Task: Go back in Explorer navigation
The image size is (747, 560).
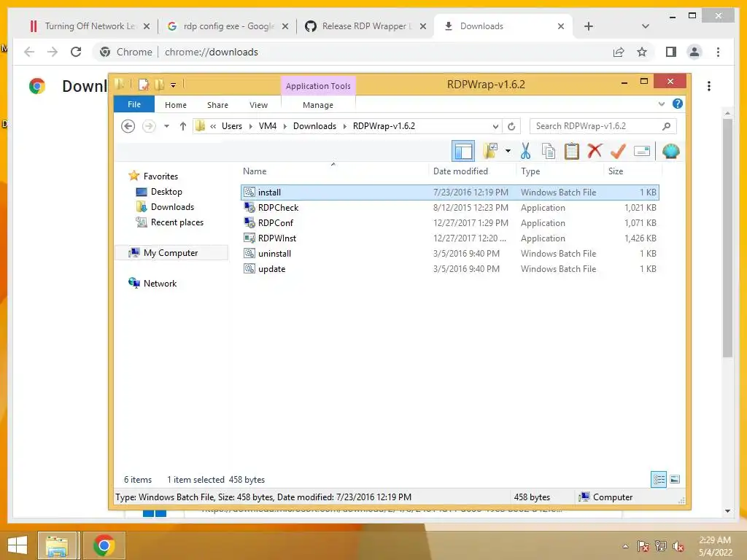Action: point(128,126)
